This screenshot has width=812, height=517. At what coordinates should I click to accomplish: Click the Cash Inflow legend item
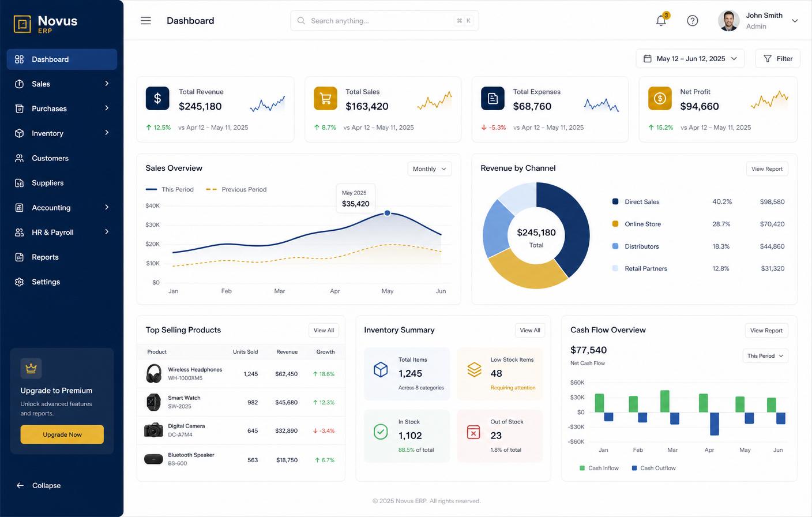[599, 468]
